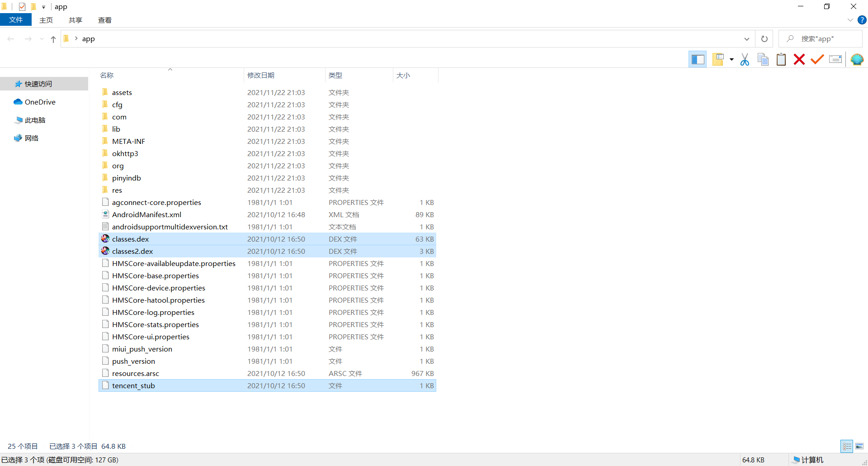Image resolution: width=868 pixels, height=466 pixels.
Task: Switch to large icons view in status bar
Action: click(859, 446)
